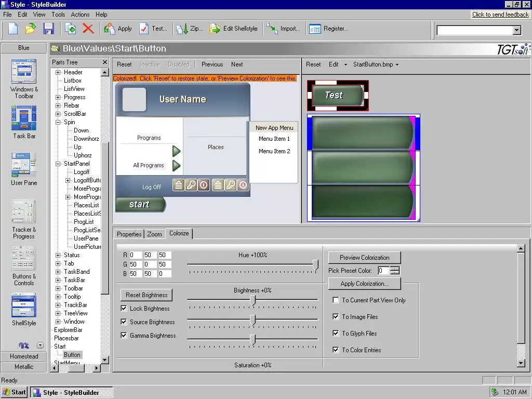Click the first eject icon in Log Off bar
Viewport: 532px width, 399px height.
pos(179,185)
